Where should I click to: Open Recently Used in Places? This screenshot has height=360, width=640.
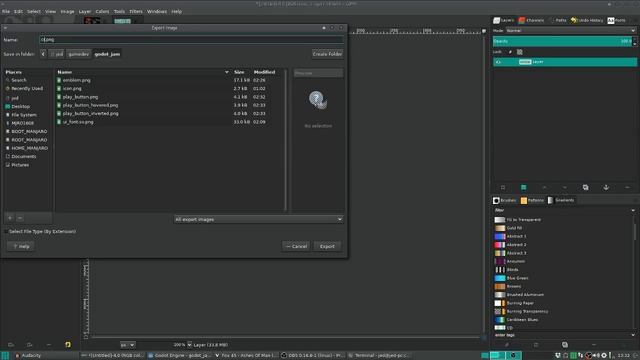pos(27,89)
